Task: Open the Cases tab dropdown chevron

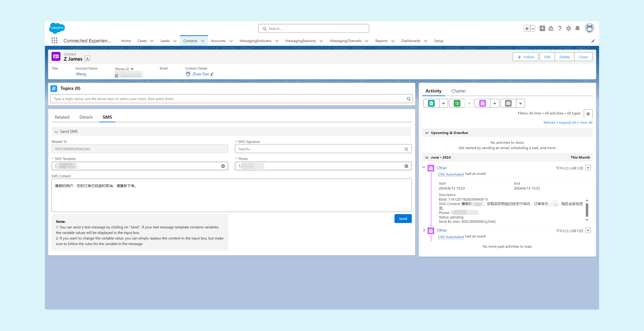Action: (x=152, y=41)
